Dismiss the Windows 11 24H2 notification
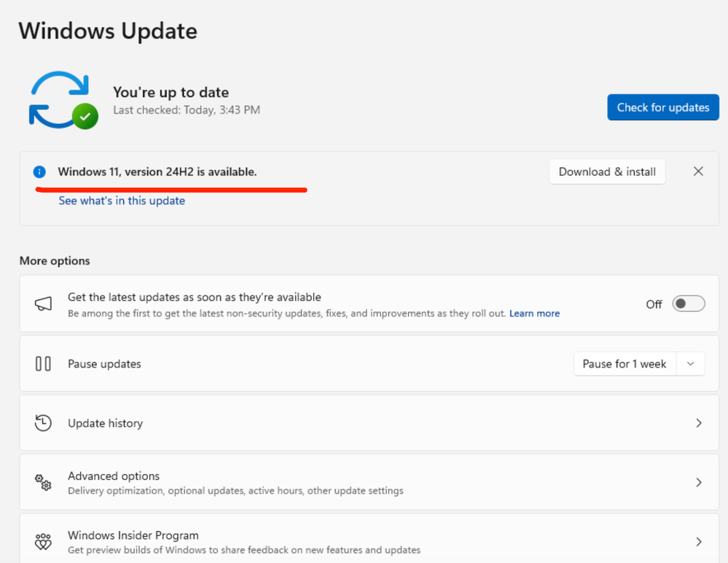 coord(698,171)
